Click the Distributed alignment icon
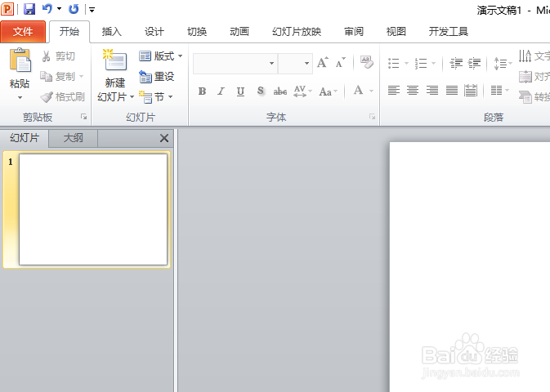This screenshot has width=550, height=392. pos(471,91)
